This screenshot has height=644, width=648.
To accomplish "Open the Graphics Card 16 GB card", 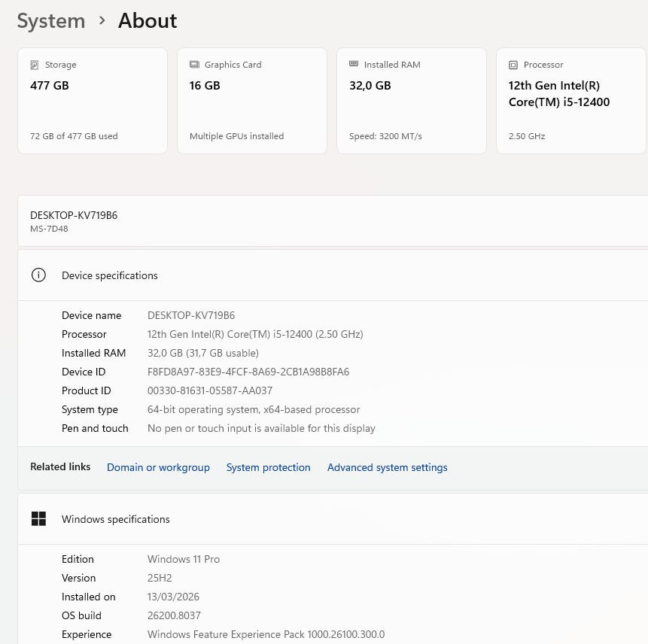I will click(252, 102).
